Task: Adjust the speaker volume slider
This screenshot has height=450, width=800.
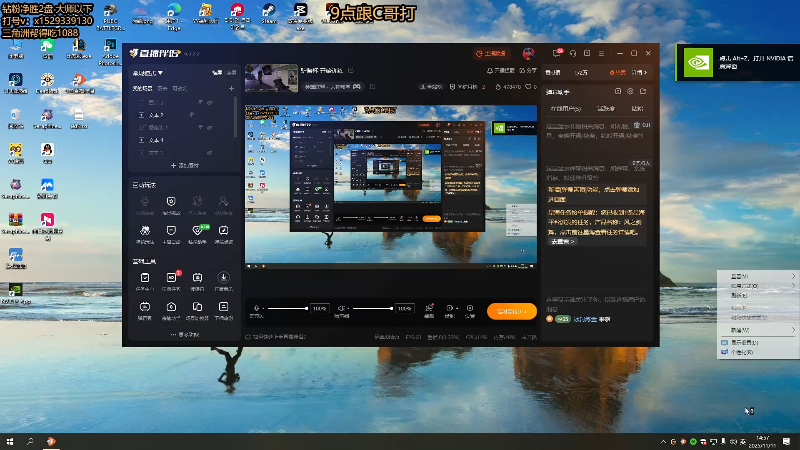Action: [373, 308]
